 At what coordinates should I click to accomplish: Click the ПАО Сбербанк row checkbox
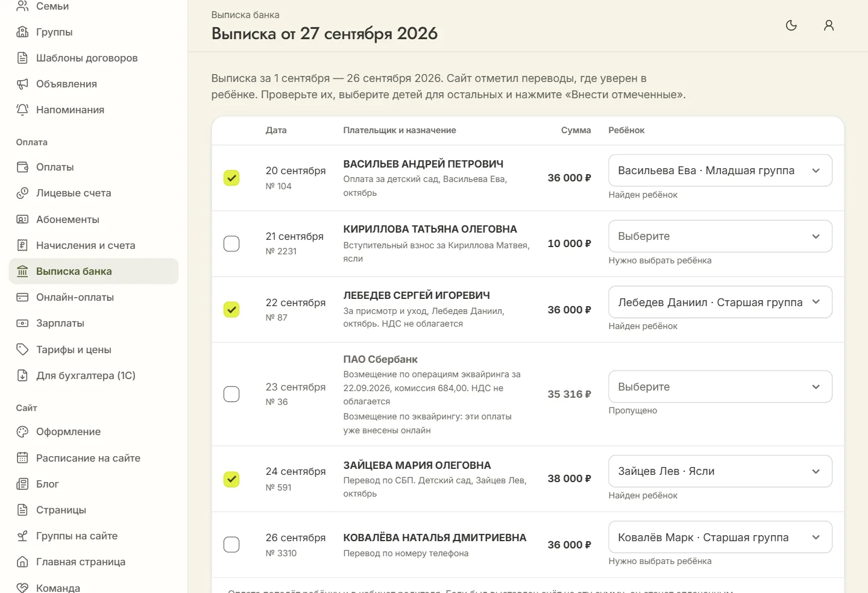[x=231, y=394]
